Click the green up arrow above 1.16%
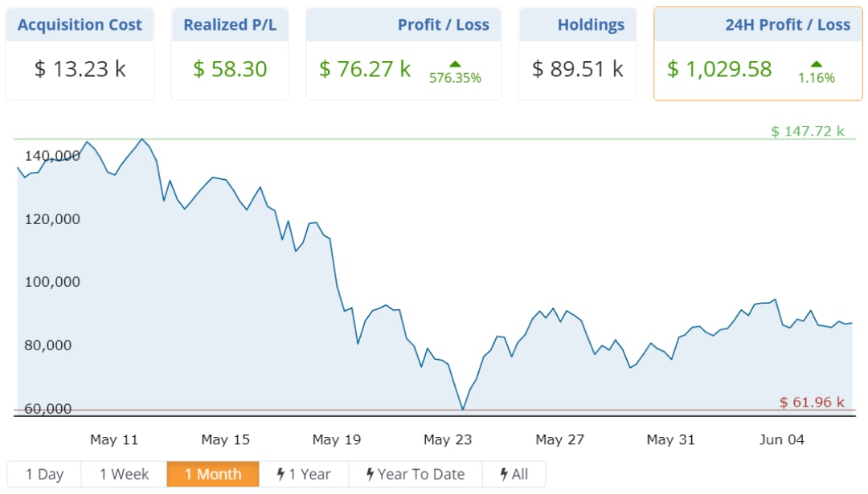 click(816, 63)
